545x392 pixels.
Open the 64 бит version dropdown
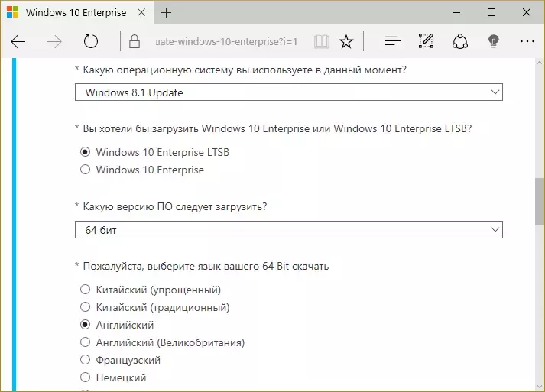point(289,230)
